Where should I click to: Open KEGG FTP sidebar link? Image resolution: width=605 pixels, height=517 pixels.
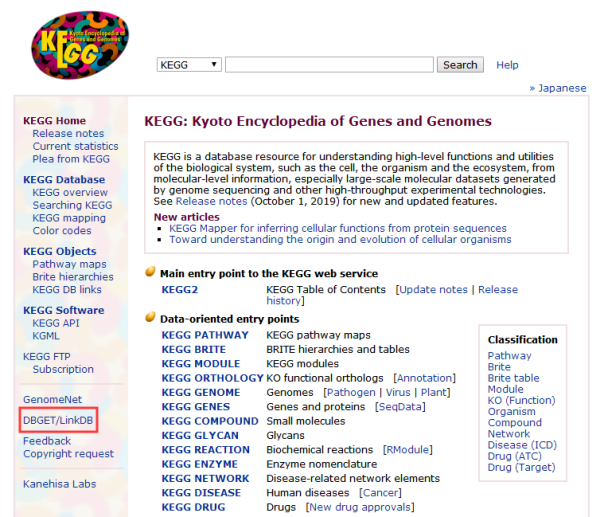pyautogui.click(x=47, y=356)
